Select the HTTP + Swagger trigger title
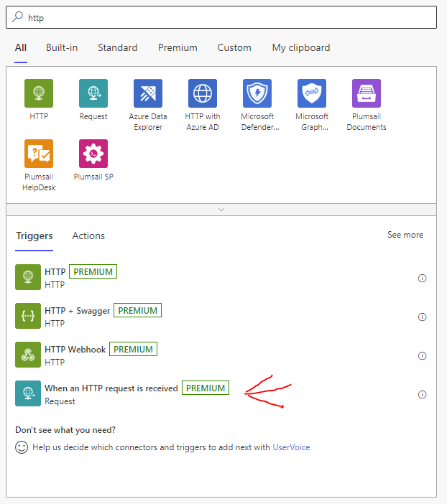 pyautogui.click(x=77, y=311)
